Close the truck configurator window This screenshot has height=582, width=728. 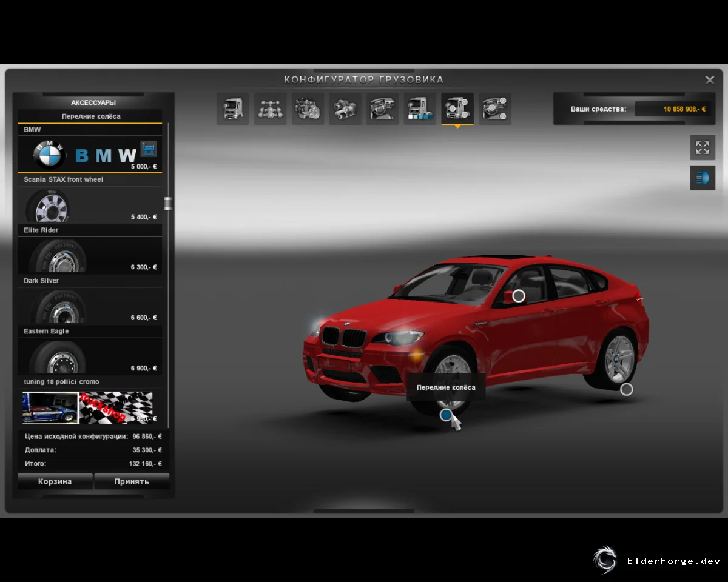709,80
